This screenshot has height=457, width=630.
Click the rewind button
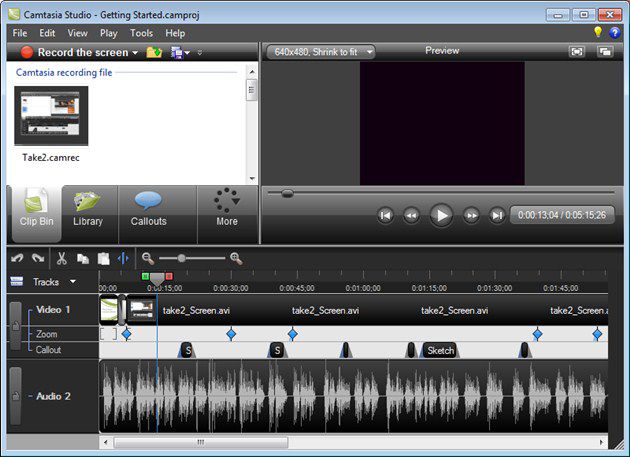tap(411, 215)
